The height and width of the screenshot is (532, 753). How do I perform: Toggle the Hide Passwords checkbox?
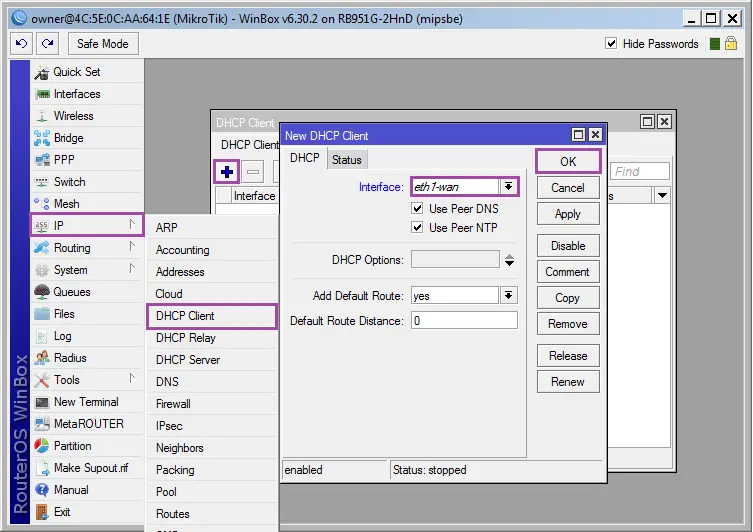click(x=611, y=44)
